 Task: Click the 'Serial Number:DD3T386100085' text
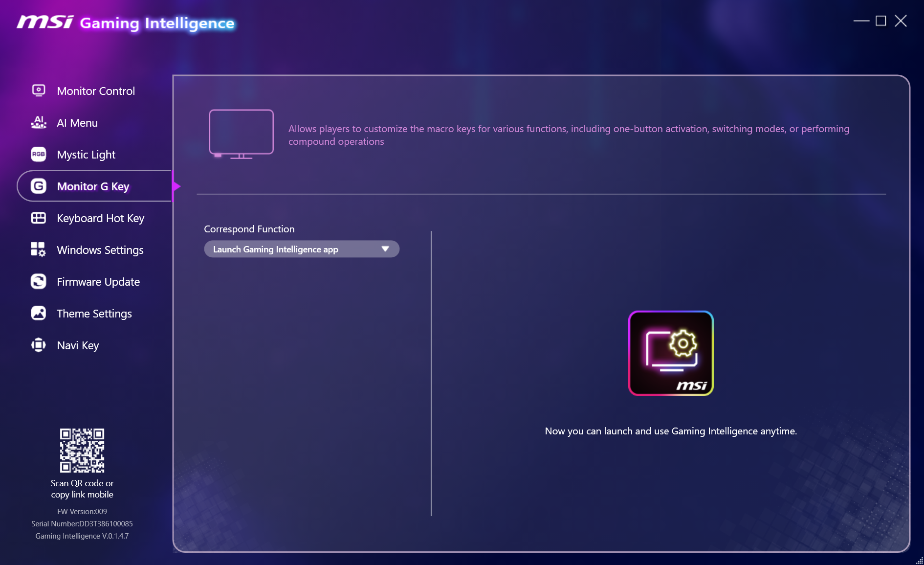(x=82, y=523)
